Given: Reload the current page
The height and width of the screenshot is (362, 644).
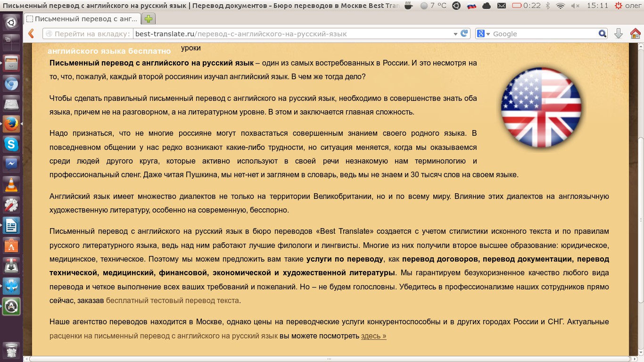Looking at the screenshot, I should 464,33.
